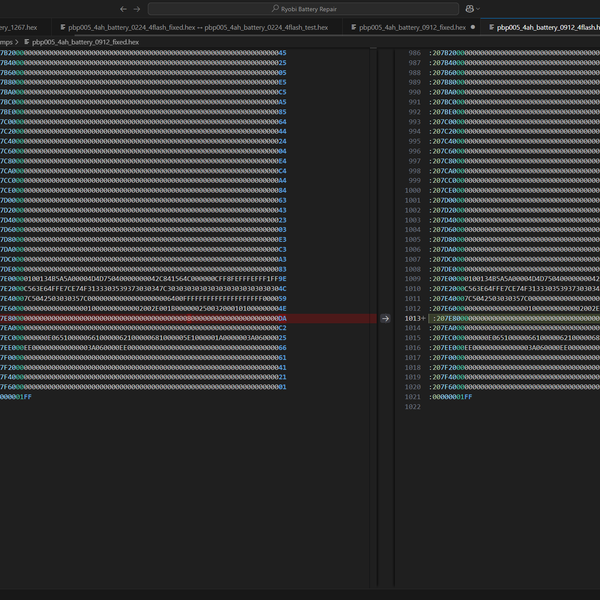Click the 'mps' breadcrumb folder

click(6, 42)
